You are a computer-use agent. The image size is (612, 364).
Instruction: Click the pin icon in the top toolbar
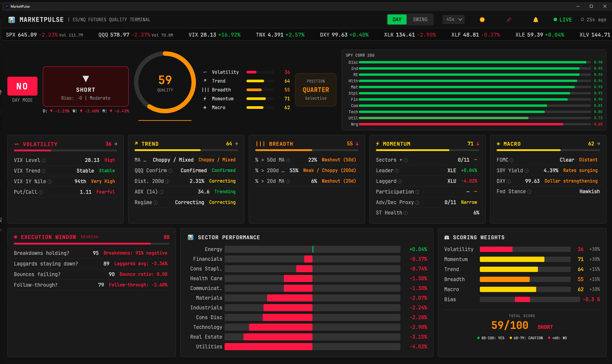(508, 19)
